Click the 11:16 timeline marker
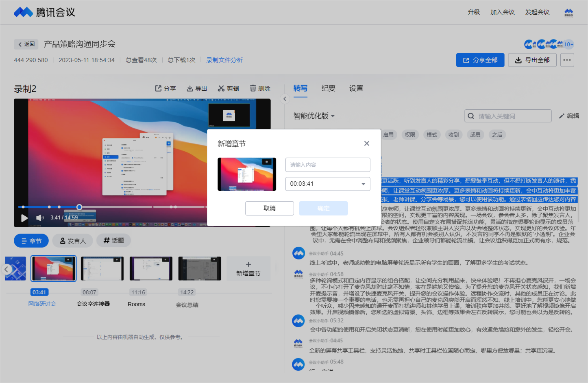588x383 pixels. pyautogui.click(x=138, y=292)
